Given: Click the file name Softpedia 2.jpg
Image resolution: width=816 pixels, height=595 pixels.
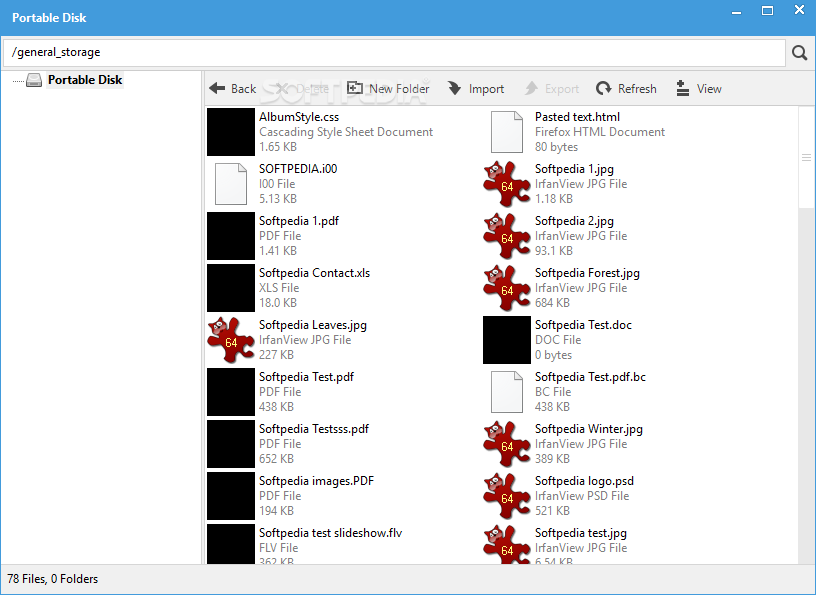Looking at the screenshot, I should click(574, 221).
